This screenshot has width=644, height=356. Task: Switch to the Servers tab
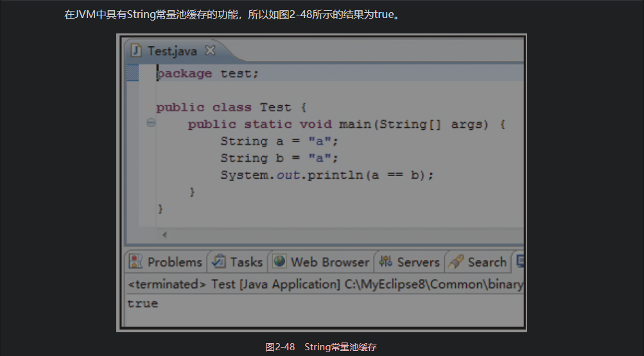point(410,262)
